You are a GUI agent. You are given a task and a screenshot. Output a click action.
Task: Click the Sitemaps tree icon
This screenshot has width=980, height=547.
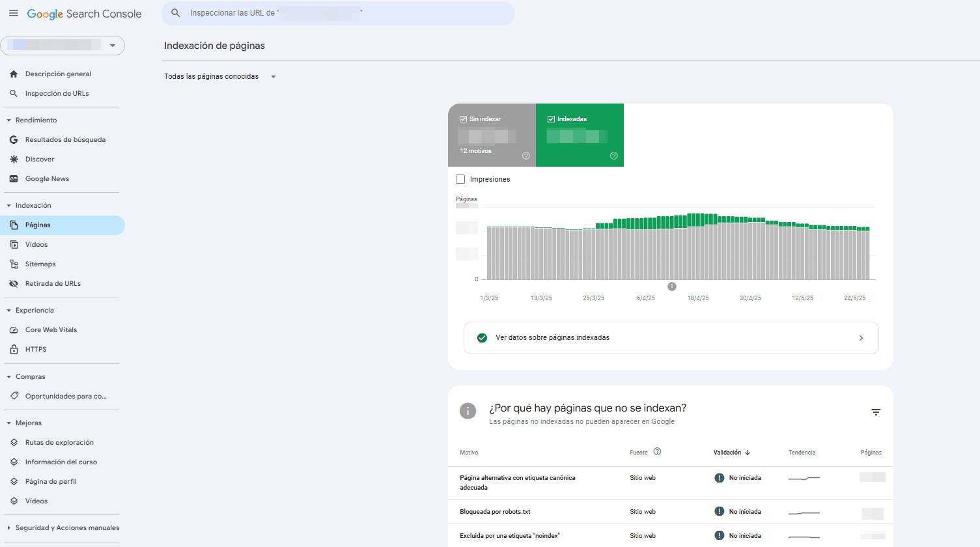[x=14, y=264]
